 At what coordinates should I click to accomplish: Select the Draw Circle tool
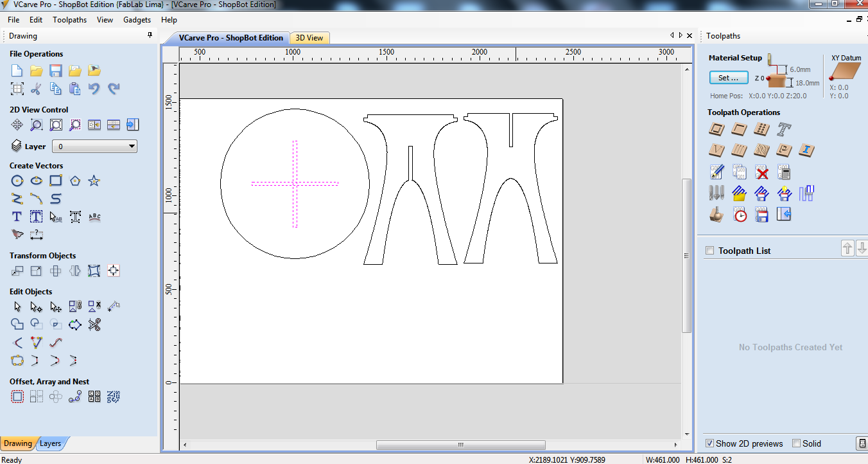tap(17, 181)
